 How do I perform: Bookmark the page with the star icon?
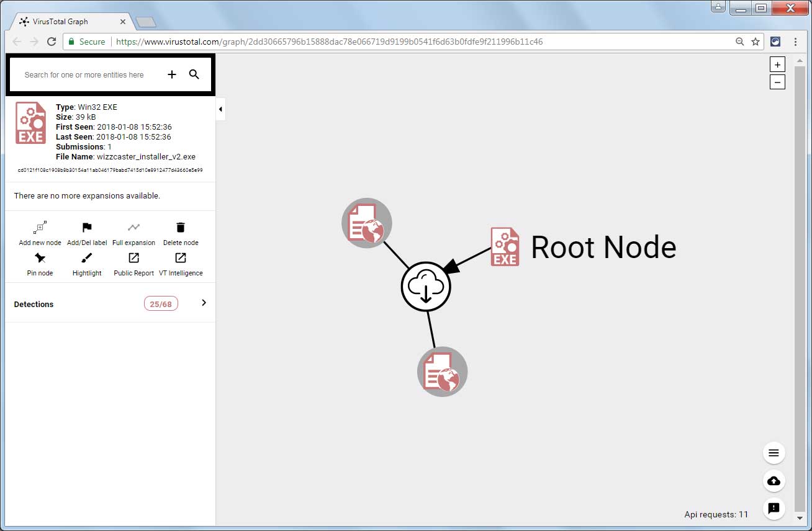[756, 42]
